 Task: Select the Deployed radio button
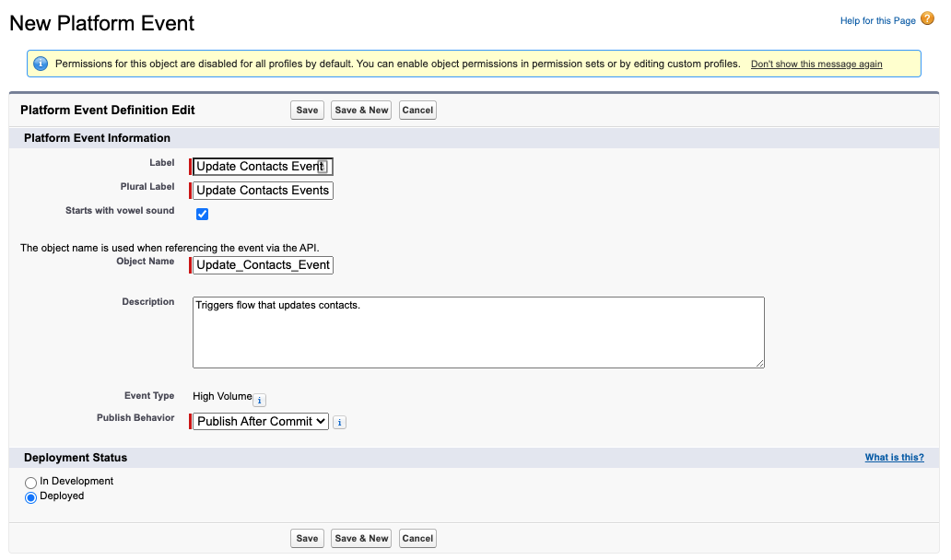point(31,497)
